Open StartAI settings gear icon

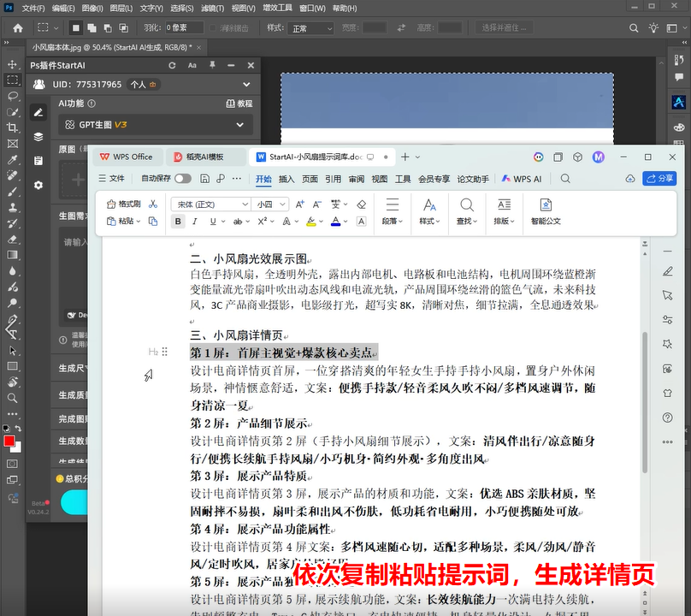38,185
